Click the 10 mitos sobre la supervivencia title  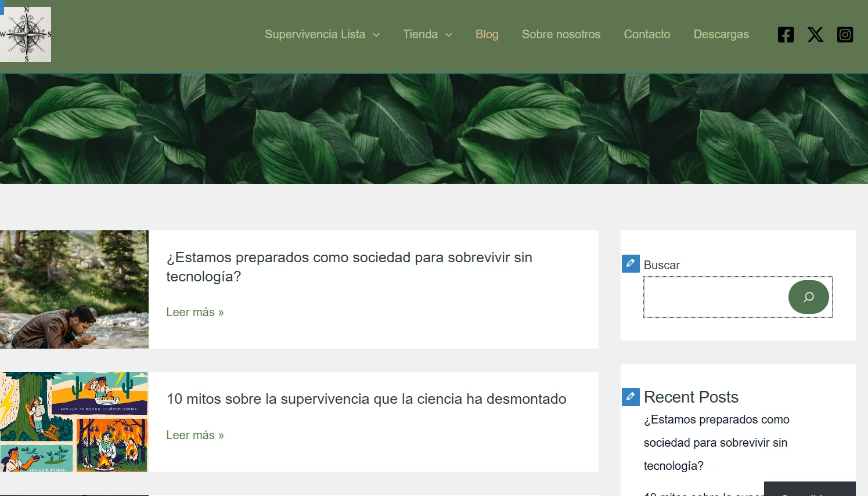pyautogui.click(x=366, y=399)
